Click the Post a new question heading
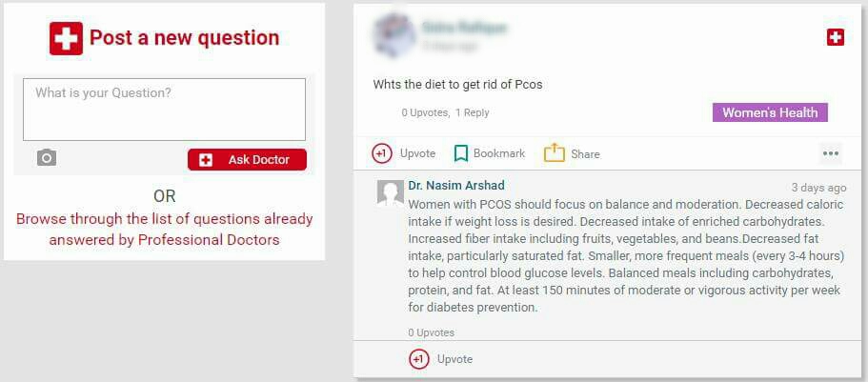868x382 pixels. pos(184,38)
